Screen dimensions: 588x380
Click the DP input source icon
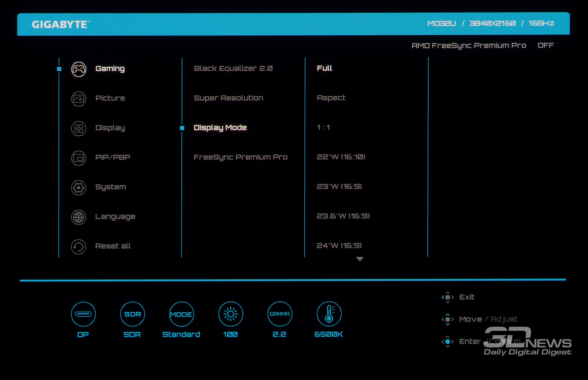tap(83, 314)
